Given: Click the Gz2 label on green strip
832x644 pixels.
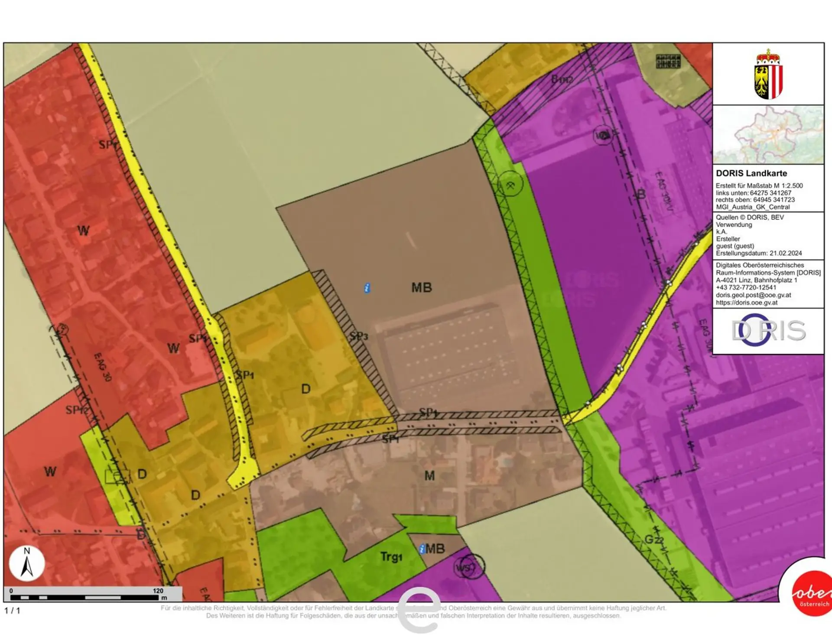Looking at the screenshot, I should point(654,540).
